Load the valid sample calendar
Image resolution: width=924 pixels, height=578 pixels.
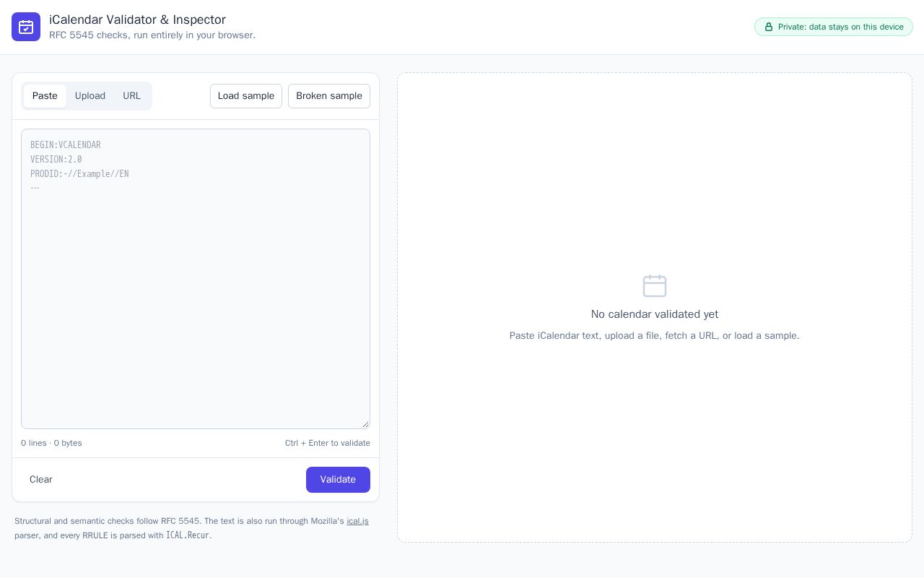pos(246,96)
